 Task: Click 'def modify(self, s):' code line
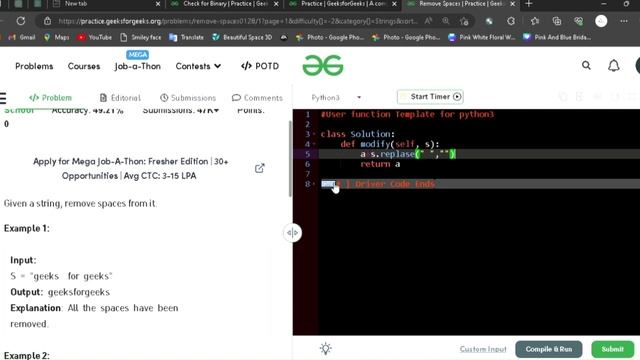pyautogui.click(x=390, y=144)
